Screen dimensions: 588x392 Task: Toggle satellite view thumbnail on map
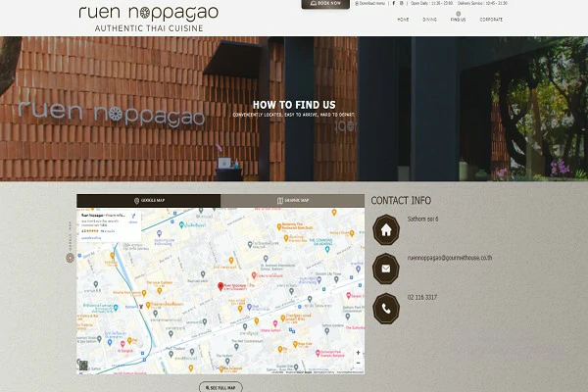click(x=83, y=365)
